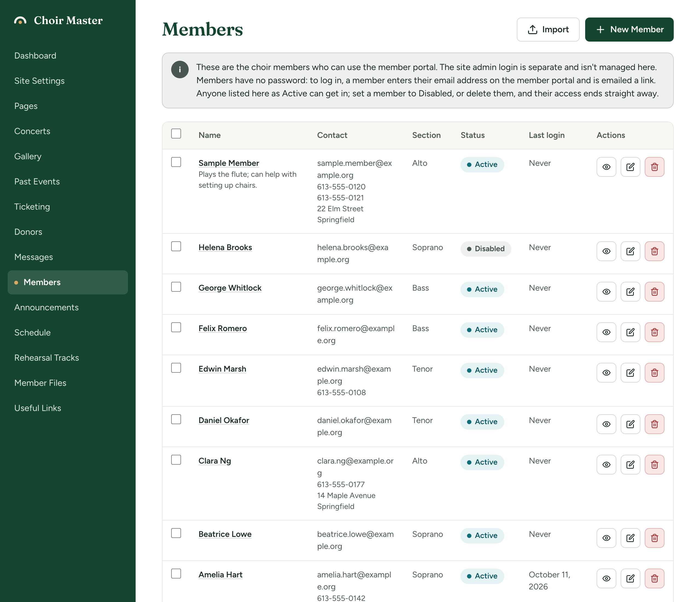The image size is (700, 602).
Task: Tick George Whitlock's checkbox
Action: point(176,287)
